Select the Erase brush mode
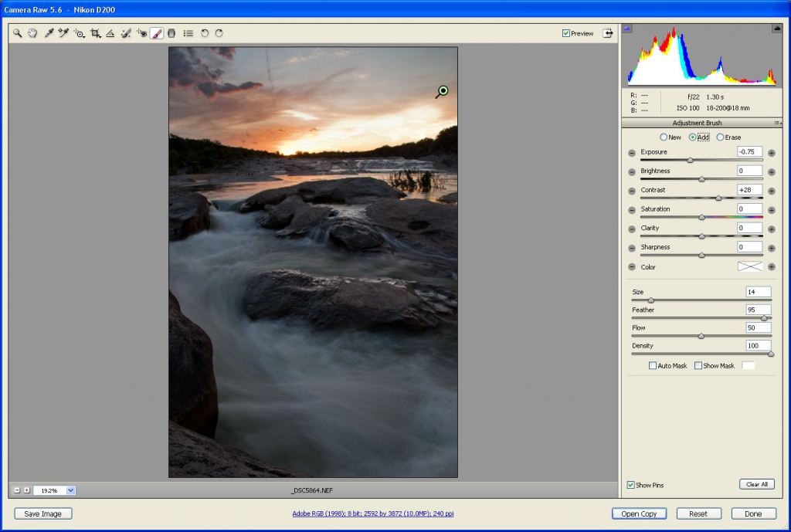The image size is (791, 532). click(x=721, y=137)
